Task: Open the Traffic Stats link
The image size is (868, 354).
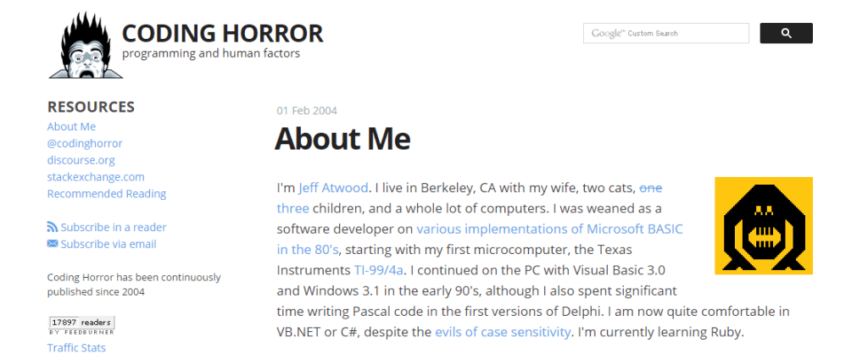Action: (76, 348)
